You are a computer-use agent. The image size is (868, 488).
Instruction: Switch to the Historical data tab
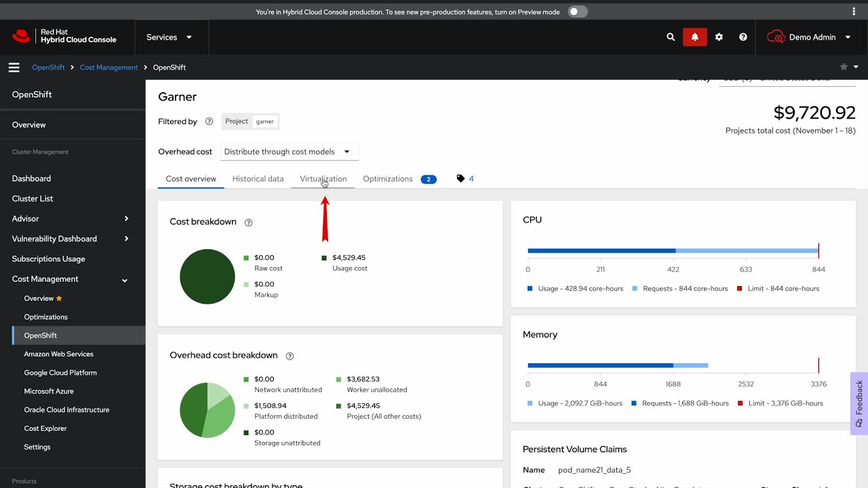pos(258,179)
